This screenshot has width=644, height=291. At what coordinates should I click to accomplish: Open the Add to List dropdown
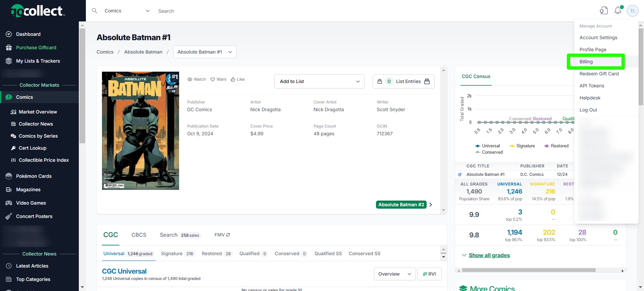(x=319, y=81)
